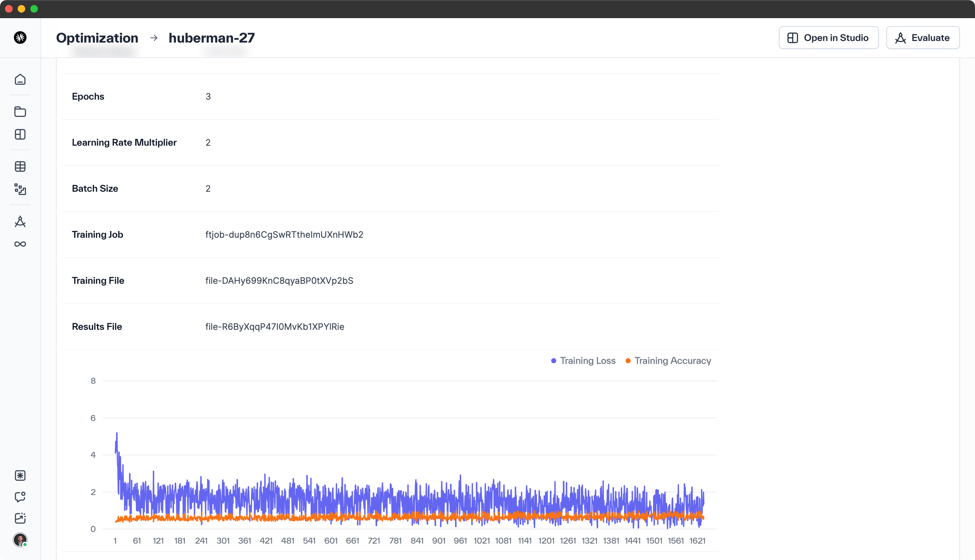The image size is (975, 560).
Task: Select the Infinity icon in sidebar
Action: [20, 243]
